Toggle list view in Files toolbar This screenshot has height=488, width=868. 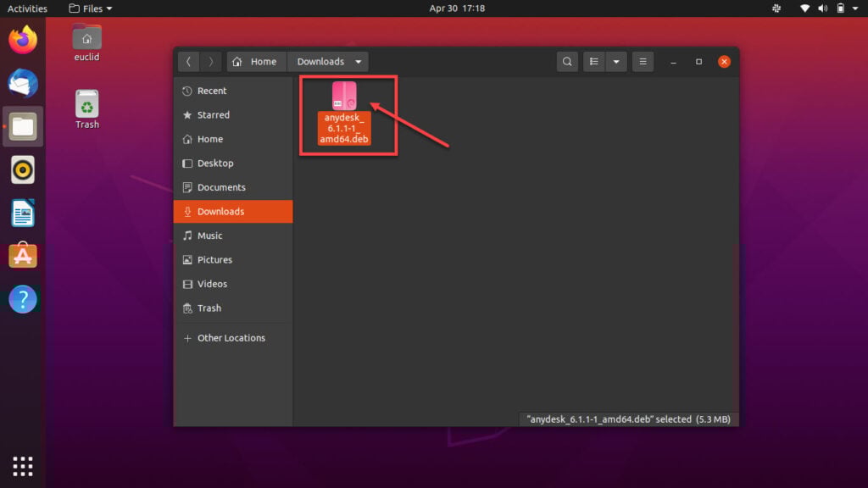point(594,61)
